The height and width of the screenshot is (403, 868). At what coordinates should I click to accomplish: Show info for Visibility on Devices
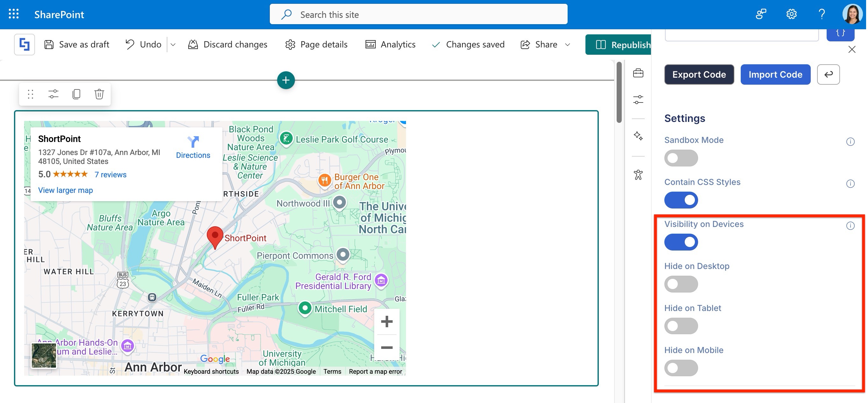(850, 226)
